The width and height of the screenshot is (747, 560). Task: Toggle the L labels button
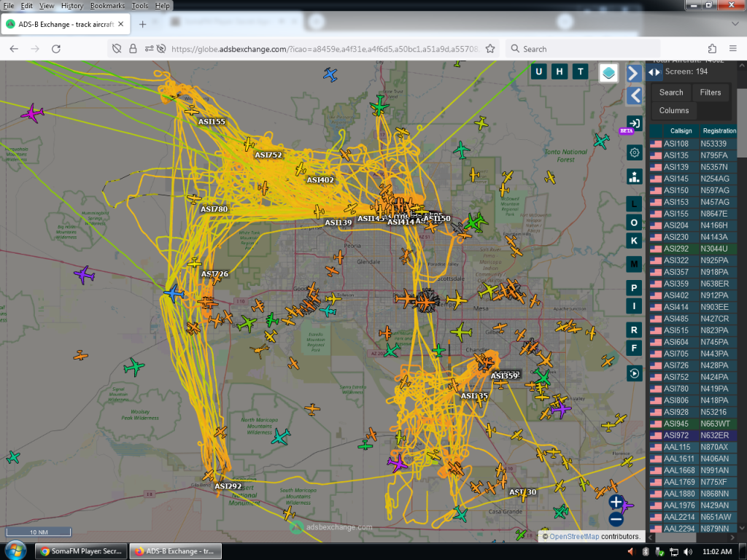(x=634, y=204)
